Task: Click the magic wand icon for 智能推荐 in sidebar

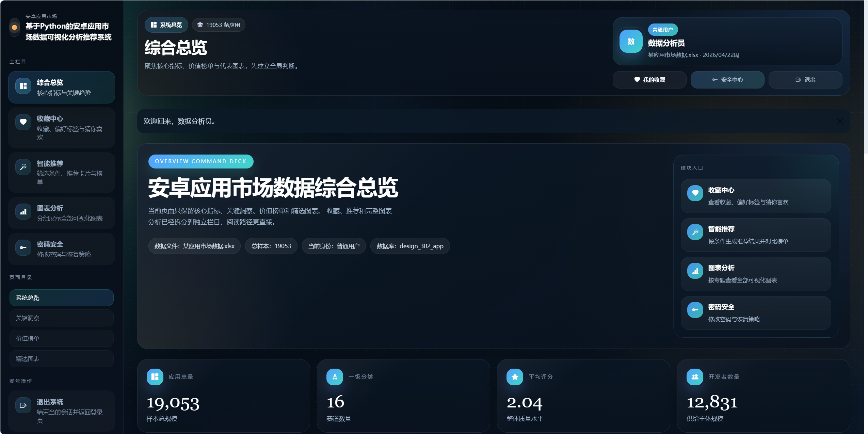Action: 23,167
